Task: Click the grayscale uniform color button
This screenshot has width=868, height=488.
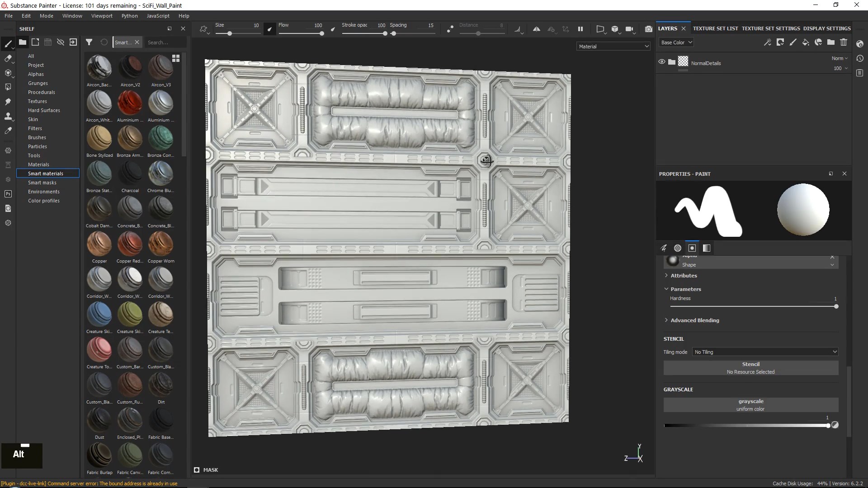Action: pos(751,405)
